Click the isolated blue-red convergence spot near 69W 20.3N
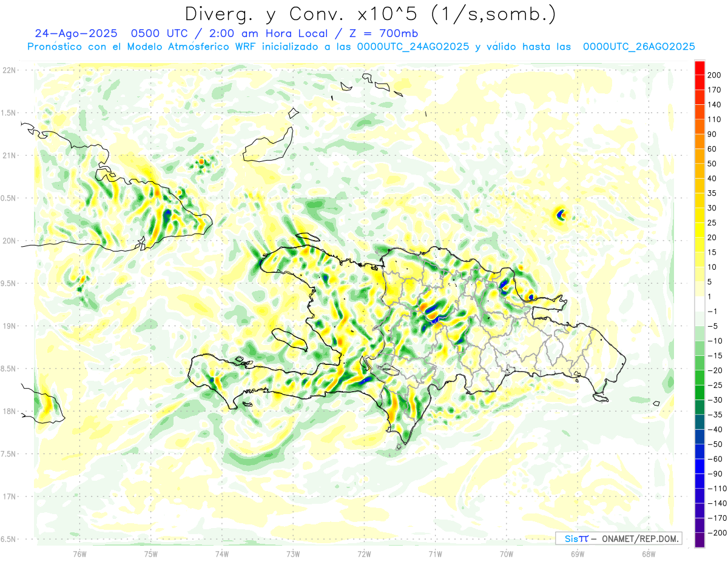Viewport: 728px width, 562px height. (x=561, y=214)
